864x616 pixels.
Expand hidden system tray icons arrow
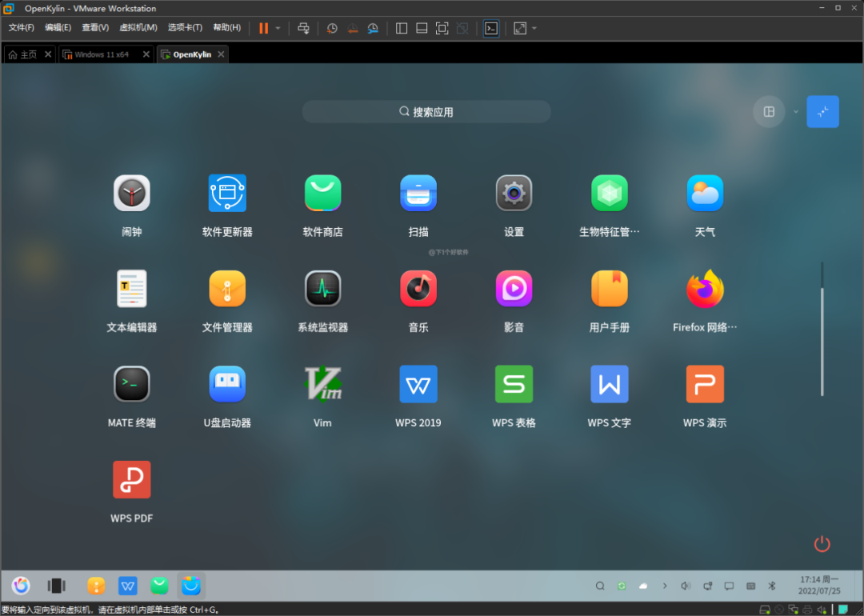(x=664, y=586)
